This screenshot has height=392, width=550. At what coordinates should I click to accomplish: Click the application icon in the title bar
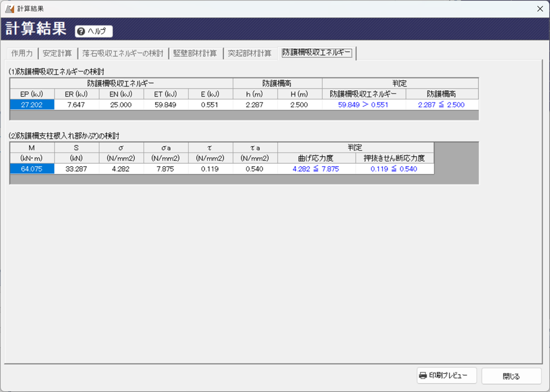point(10,8)
